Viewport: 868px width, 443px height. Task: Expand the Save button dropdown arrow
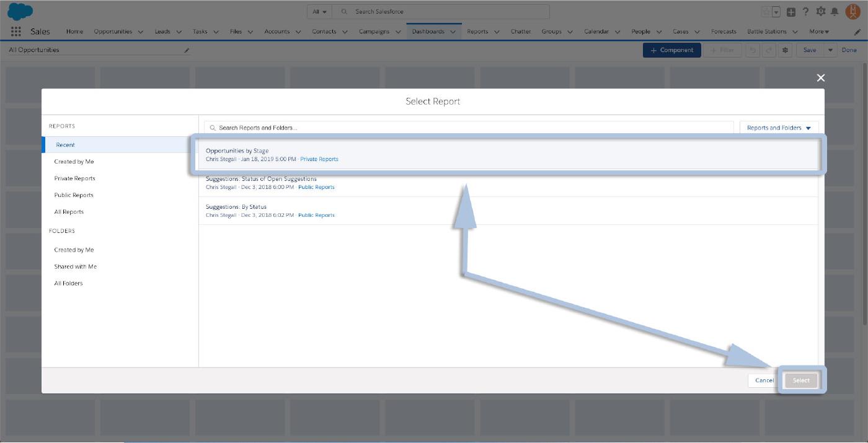pos(831,50)
